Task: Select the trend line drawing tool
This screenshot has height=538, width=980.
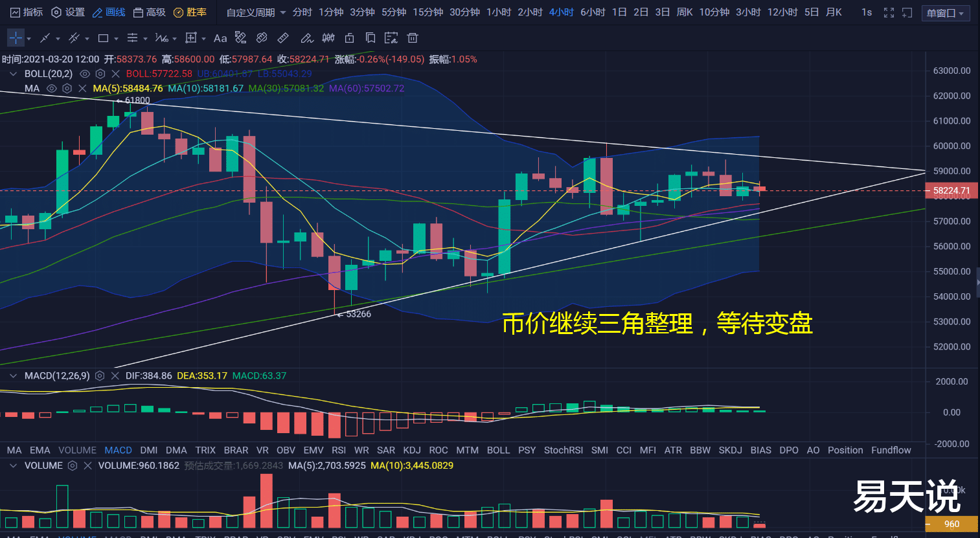Action: tap(45, 38)
